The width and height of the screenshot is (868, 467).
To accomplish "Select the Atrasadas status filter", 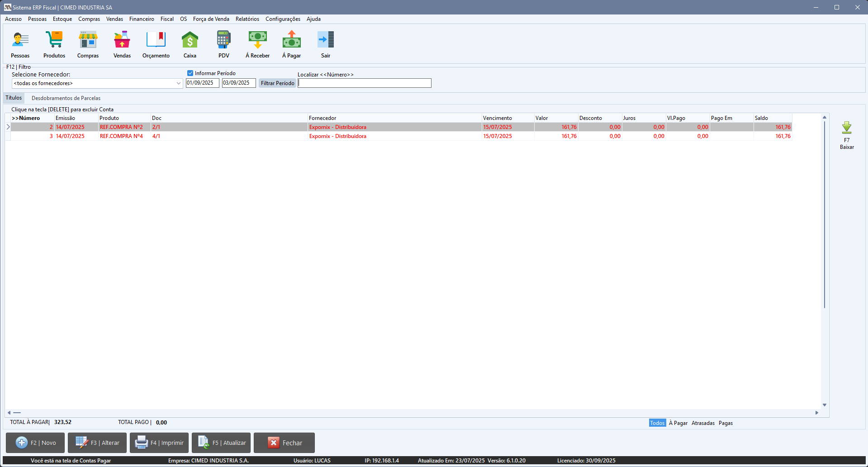I will point(703,423).
